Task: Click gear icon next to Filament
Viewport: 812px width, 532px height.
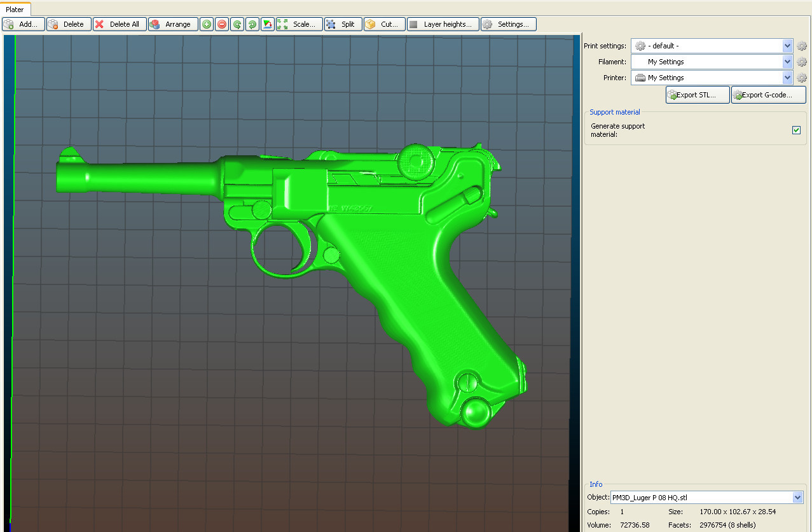Action: coord(802,62)
